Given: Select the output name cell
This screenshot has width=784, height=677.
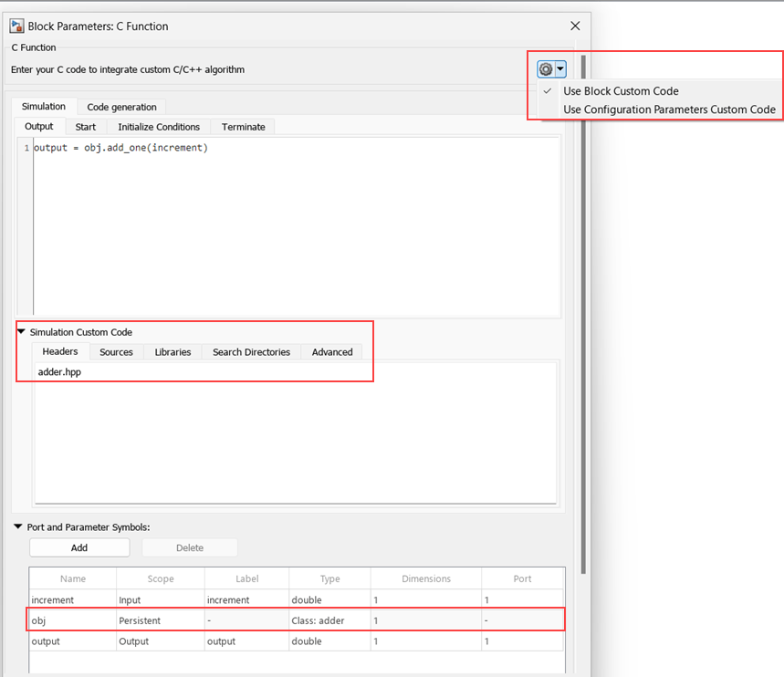Looking at the screenshot, I should click(x=73, y=641).
